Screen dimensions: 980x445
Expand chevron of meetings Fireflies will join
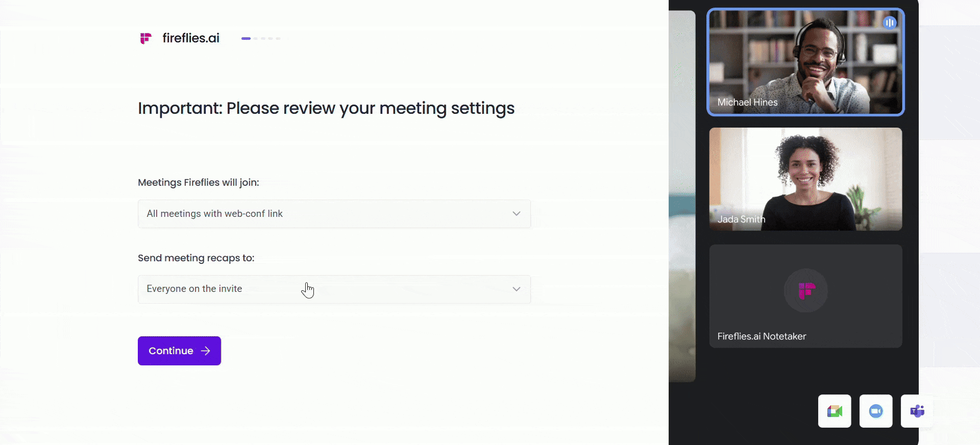[x=517, y=214]
